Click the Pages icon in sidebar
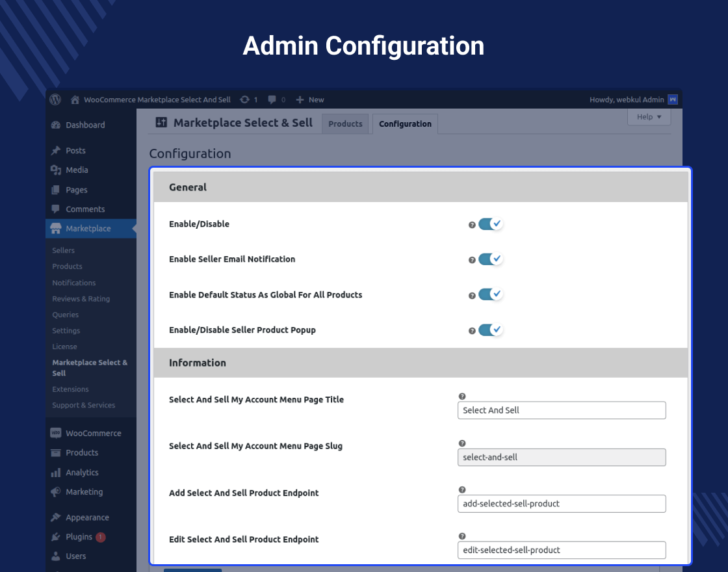The width and height of the screenshot is (728, 572). [56, 190]
